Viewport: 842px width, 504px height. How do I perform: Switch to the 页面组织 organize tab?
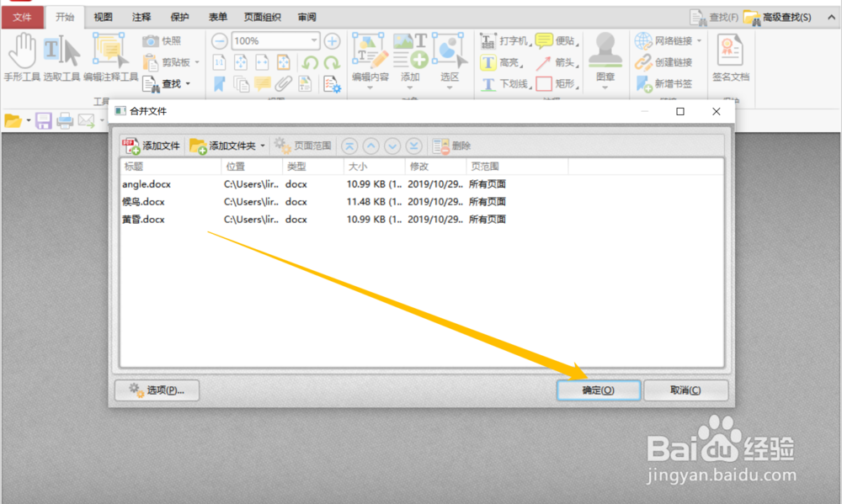pos(262,17)
